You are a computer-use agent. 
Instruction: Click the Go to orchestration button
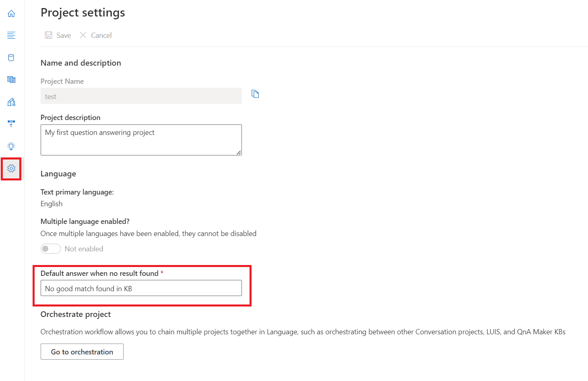pyautogui.click(x=82, y=352)
